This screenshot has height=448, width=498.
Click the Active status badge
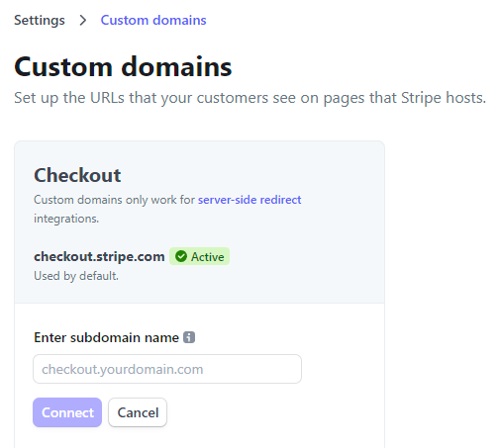point(199,256)
